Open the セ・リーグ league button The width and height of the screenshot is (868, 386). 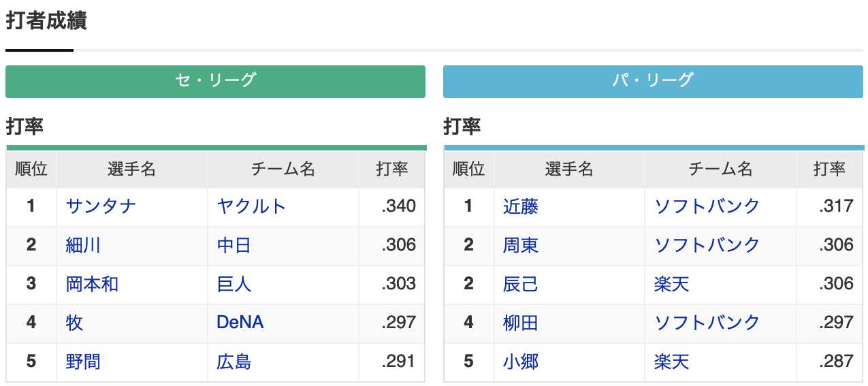pyautogui.click(x=215, y=81)
